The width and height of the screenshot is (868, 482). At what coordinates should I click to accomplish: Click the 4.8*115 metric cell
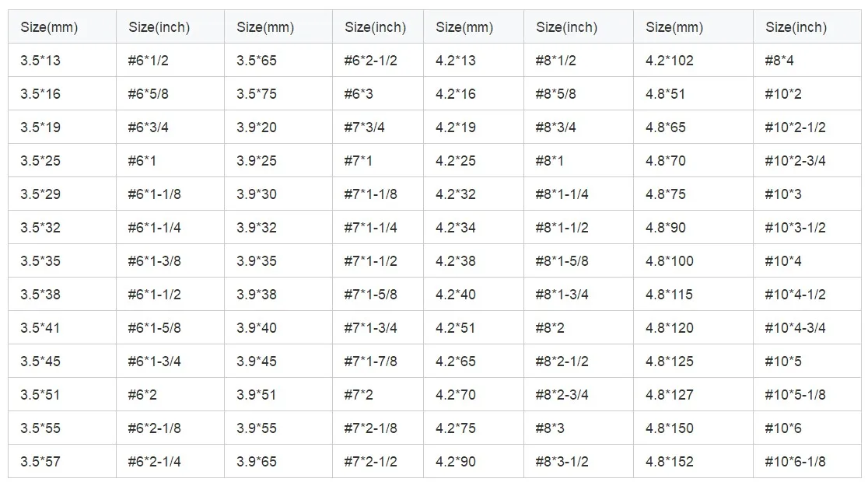click(670, 295)
